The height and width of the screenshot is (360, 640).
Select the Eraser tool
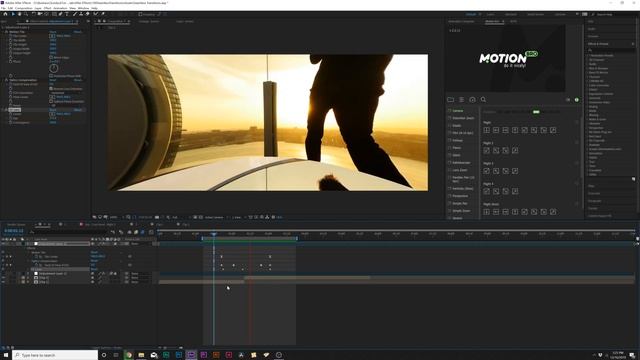[x=87, y=14]
